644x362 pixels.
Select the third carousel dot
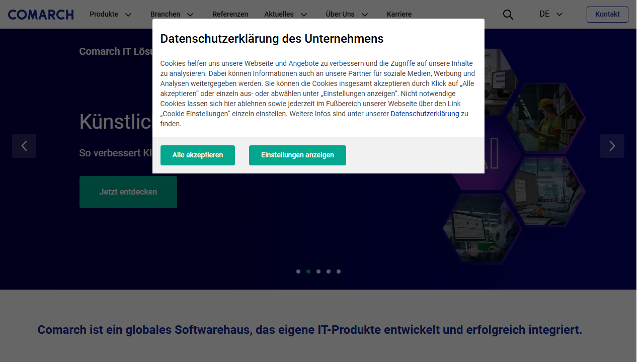[x=318, y=271]
